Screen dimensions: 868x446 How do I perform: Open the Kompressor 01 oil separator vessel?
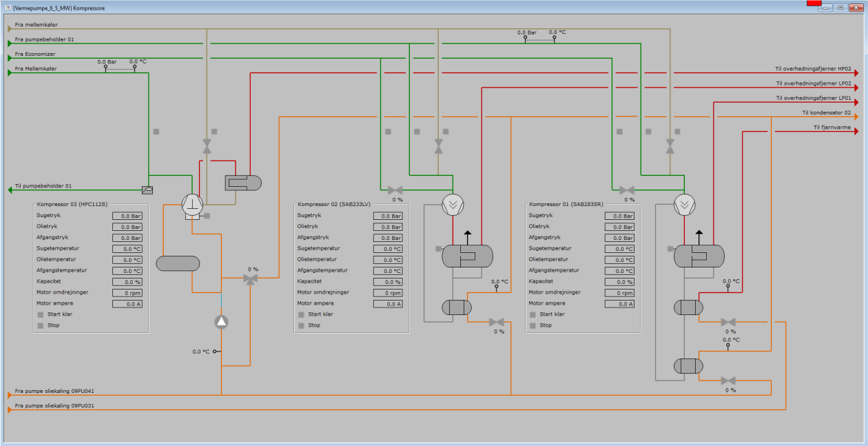(699, 256)
